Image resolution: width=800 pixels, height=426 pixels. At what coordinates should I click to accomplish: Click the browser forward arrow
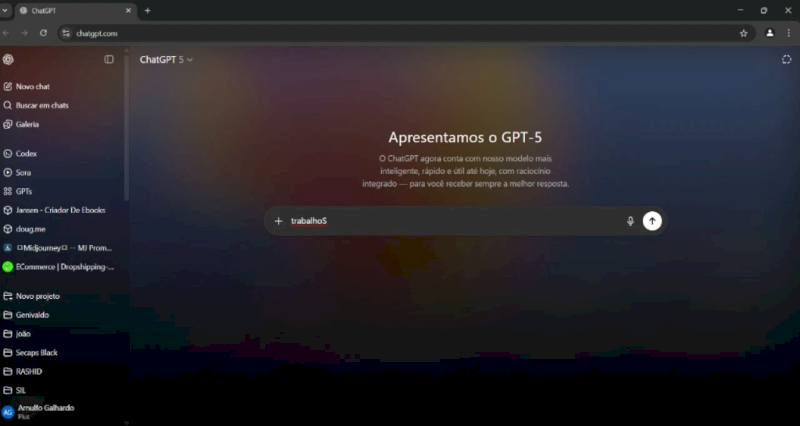(24, 33)
